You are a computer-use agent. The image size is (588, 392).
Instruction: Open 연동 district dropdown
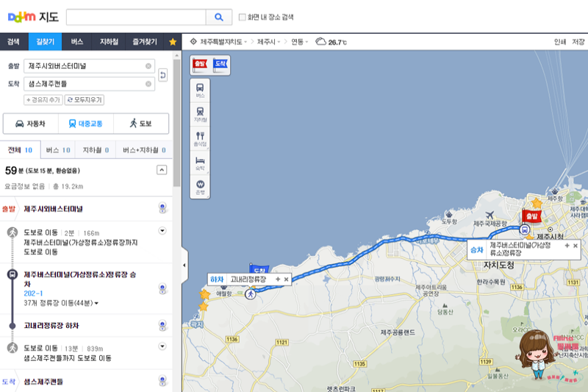point(300,42)
